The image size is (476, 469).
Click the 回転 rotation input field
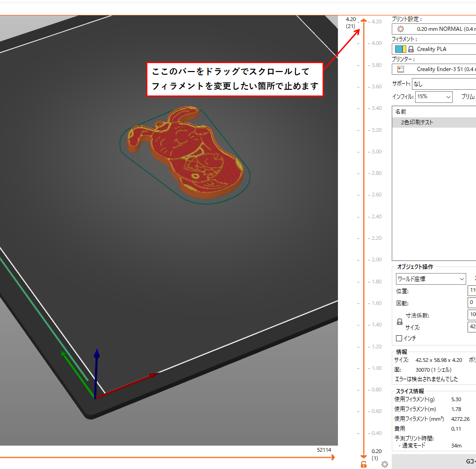pos(472,303)
